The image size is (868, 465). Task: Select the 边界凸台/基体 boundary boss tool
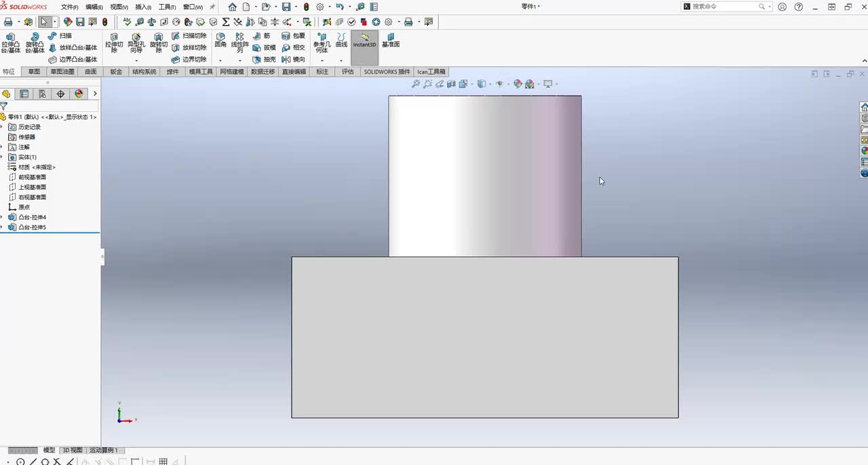tap(73, 60)
